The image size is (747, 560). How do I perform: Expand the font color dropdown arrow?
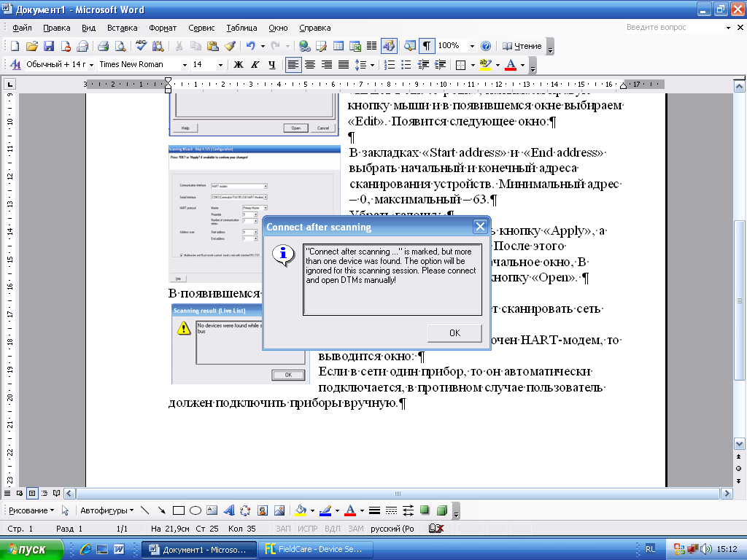(522, 65)
